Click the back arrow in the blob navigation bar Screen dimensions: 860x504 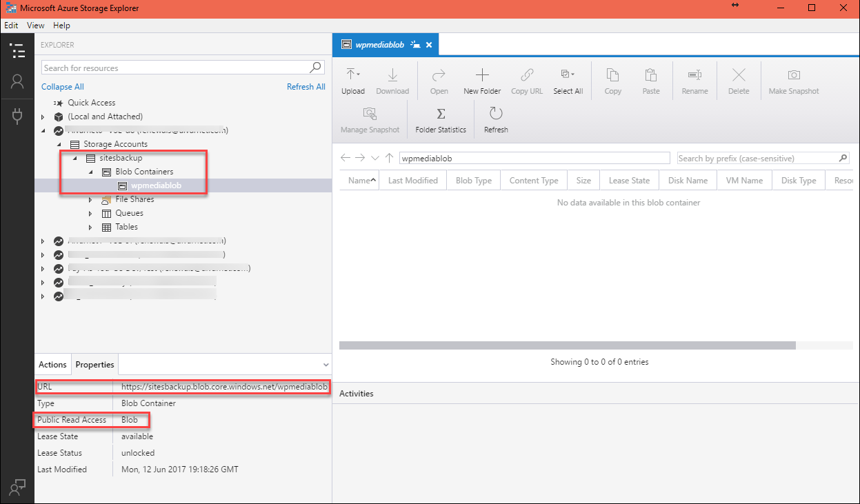346,158
